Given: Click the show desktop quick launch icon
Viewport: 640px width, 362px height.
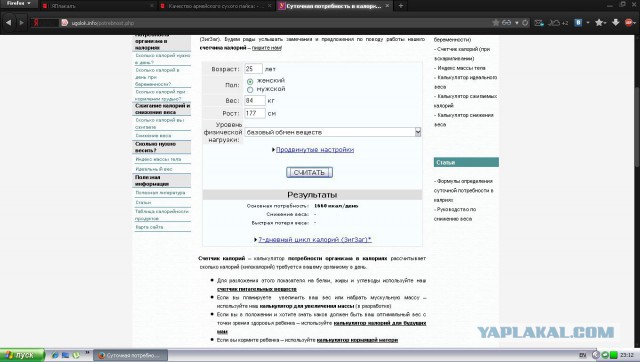Looking at the screenshot, I should [65, 355].
